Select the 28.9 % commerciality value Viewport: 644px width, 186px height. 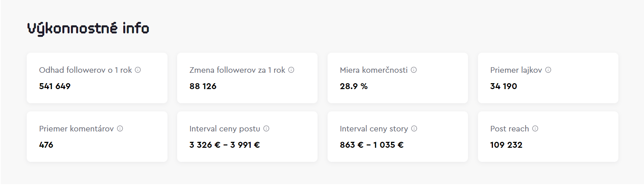pyautogui.click(x=354, y=86)
